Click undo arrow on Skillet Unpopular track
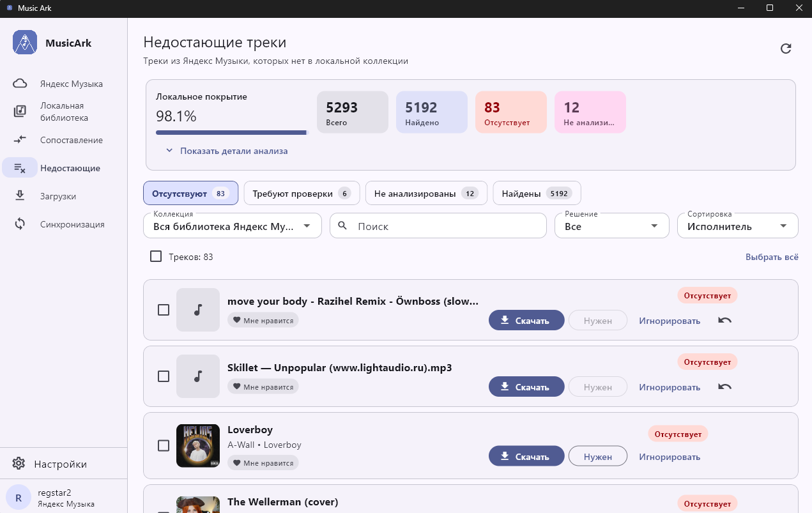 coord(724,387)
